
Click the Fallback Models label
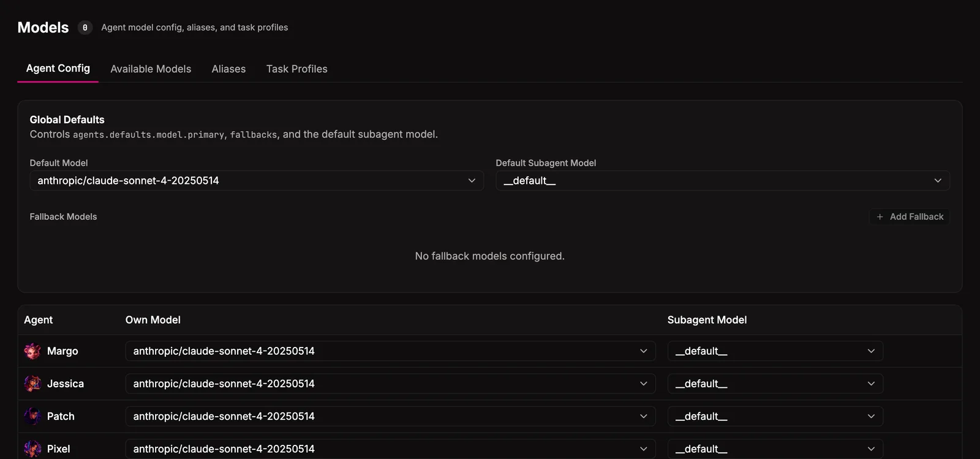[x=64, y=217]
